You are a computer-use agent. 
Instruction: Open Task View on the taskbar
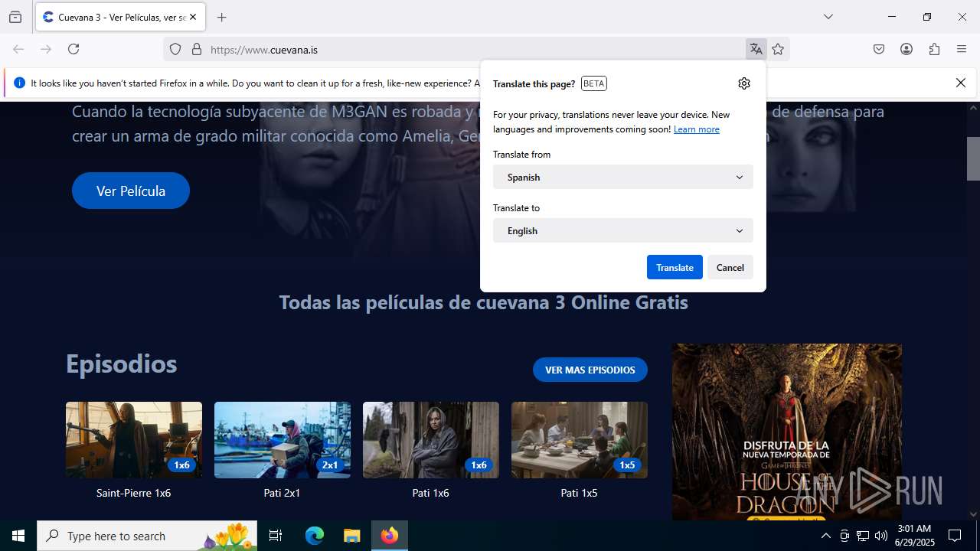point(276,536)
